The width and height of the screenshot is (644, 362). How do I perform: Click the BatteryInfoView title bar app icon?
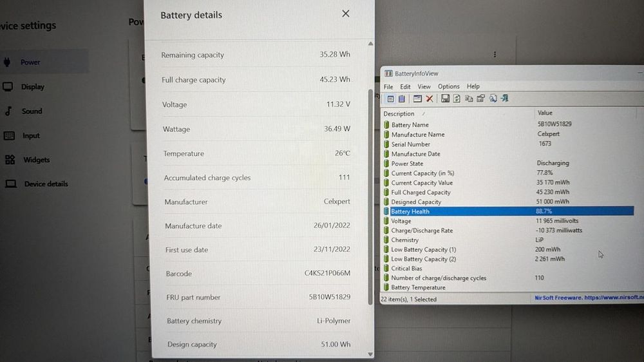tap(388, 73)
